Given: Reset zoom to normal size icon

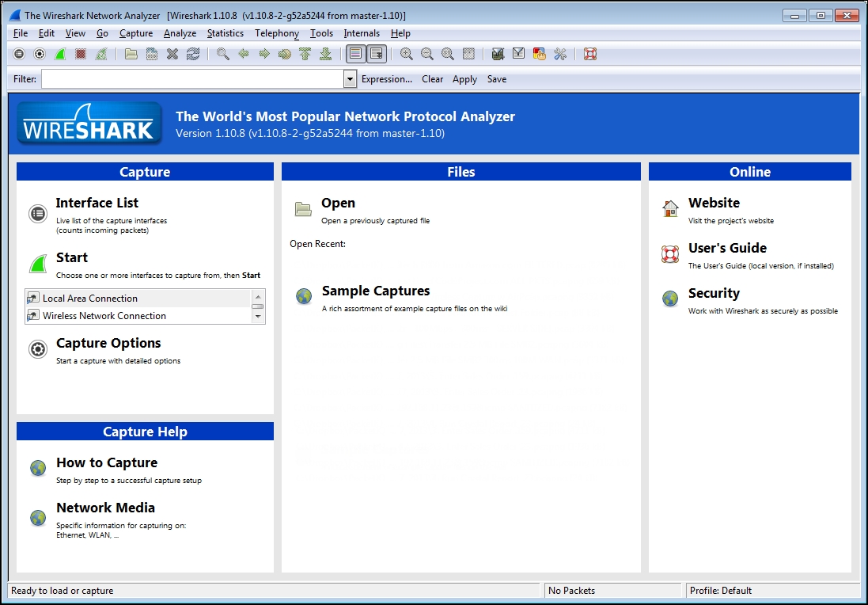Looking at the screenshot, I should 448,54.
